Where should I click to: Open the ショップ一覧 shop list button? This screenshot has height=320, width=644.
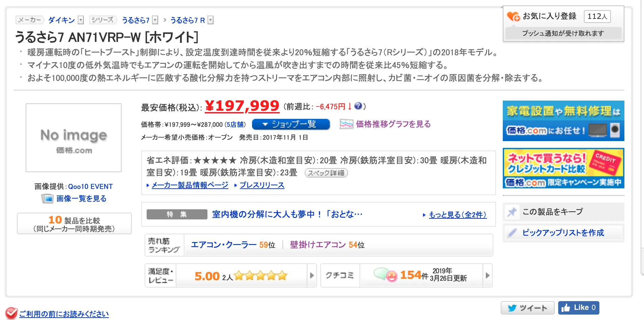pos(291,124)
